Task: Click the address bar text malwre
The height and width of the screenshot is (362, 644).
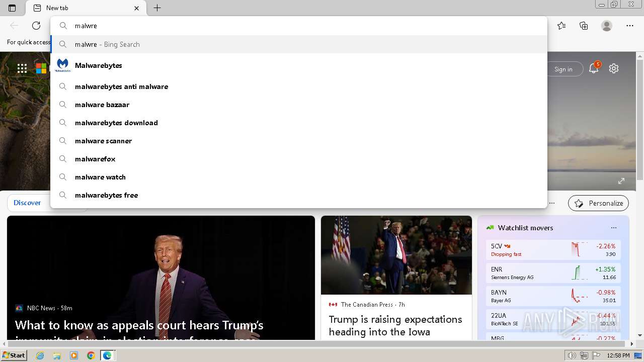Action: coord(86,26)
